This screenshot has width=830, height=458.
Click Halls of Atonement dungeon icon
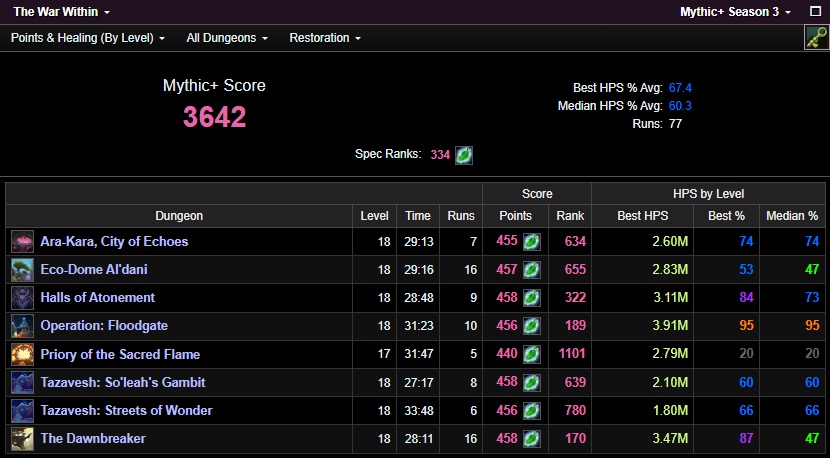coord(22,298)
